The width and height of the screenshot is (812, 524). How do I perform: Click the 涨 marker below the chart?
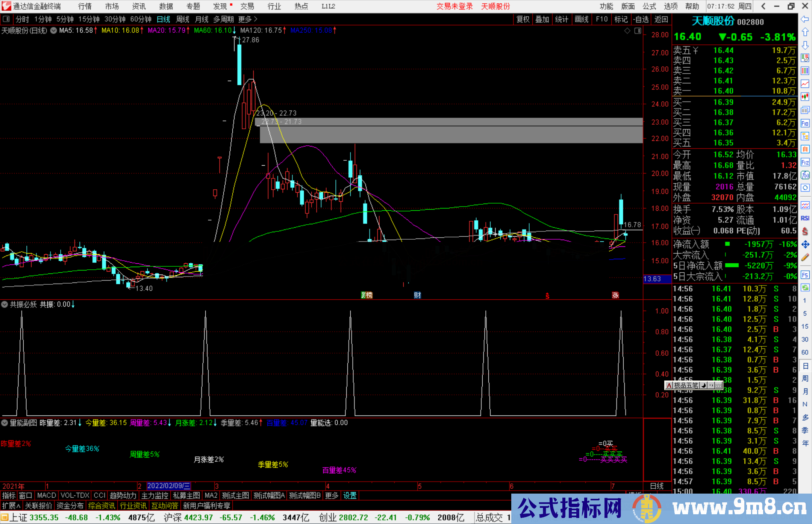[615, 295]
